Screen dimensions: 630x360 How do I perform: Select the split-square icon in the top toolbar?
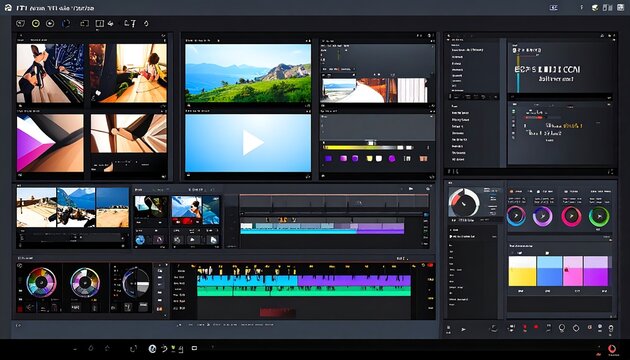pyautogui.click(x=99, y=24)
